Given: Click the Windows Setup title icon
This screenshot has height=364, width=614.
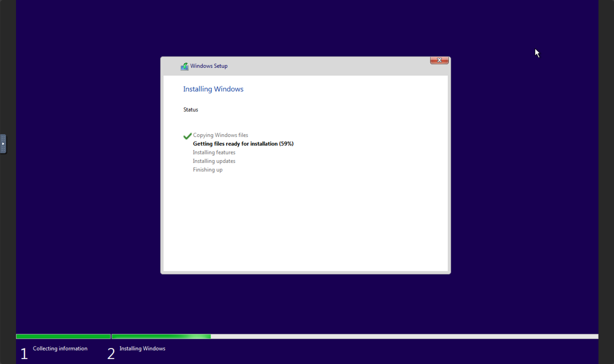Looking at the screenshot, I should (184, 66).
